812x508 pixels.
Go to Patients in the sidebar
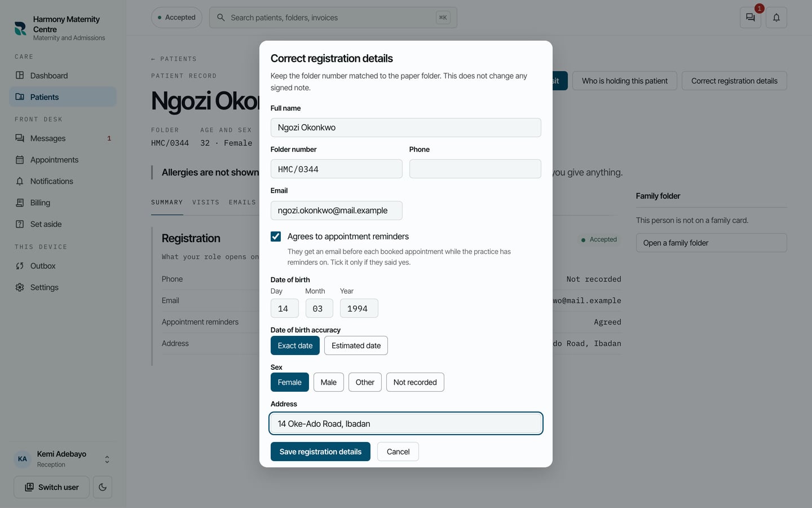(x=63, y=97)
